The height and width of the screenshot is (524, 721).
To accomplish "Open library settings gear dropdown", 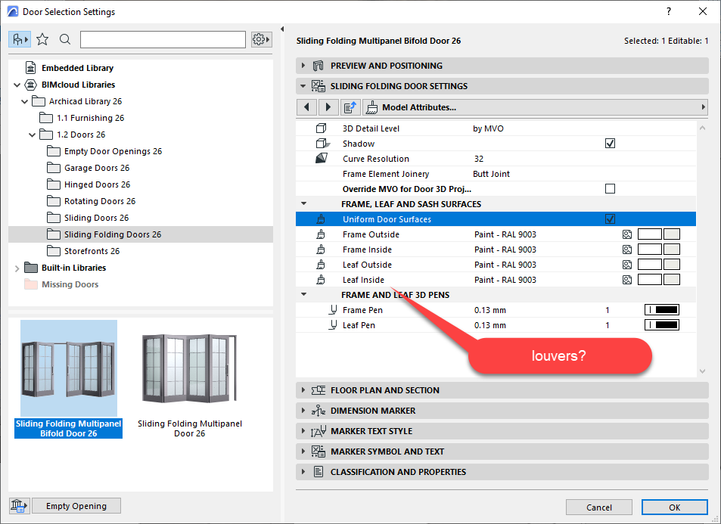I will click(x=261, y=40).
